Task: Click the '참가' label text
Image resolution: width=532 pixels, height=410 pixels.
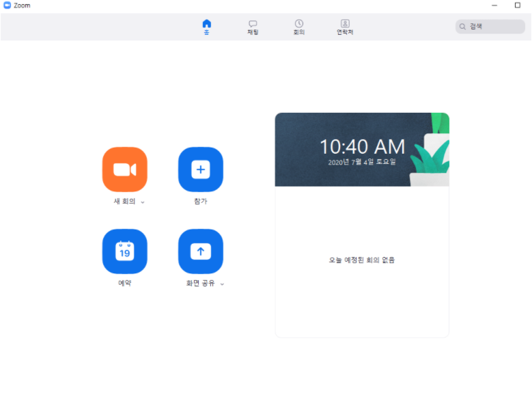Action: point(201,202)
